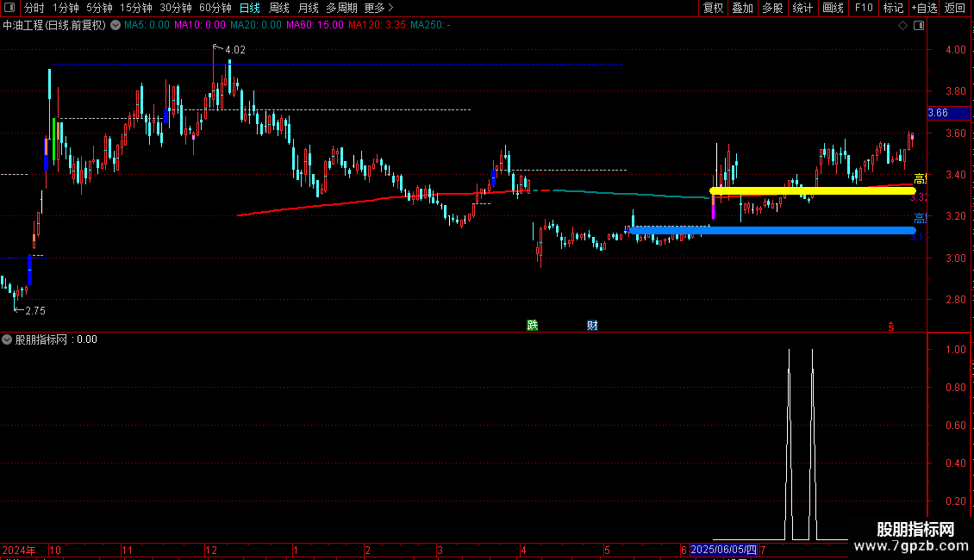Click the 返回 back button

pos(955,8)
